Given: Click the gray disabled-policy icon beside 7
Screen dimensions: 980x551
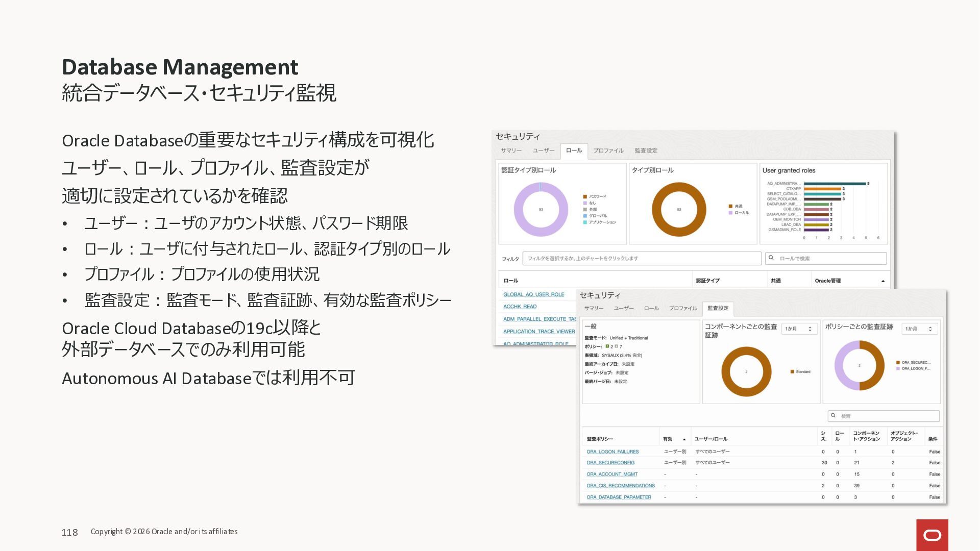Looking at the screenshot, I should pyautogui.click(x=616, y=346).
